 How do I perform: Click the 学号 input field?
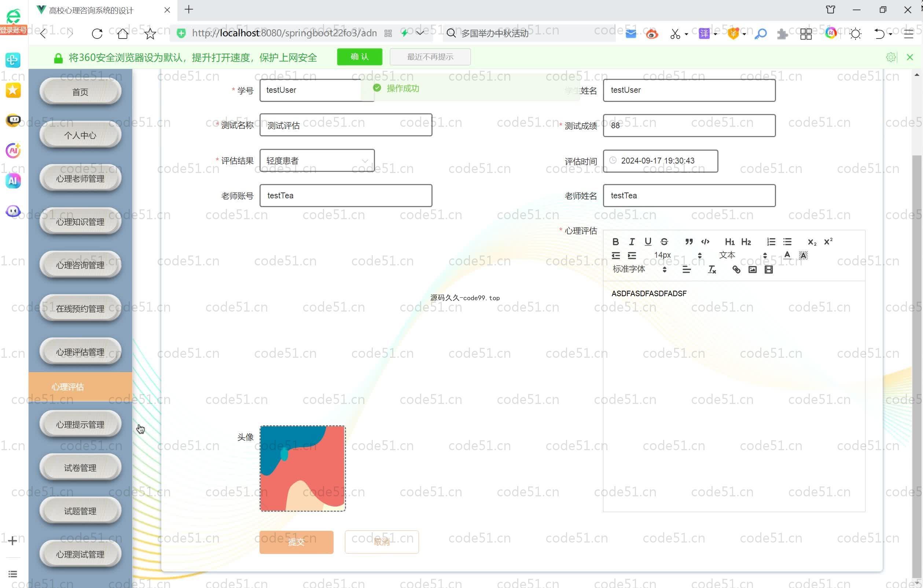(x=317, y=90)
